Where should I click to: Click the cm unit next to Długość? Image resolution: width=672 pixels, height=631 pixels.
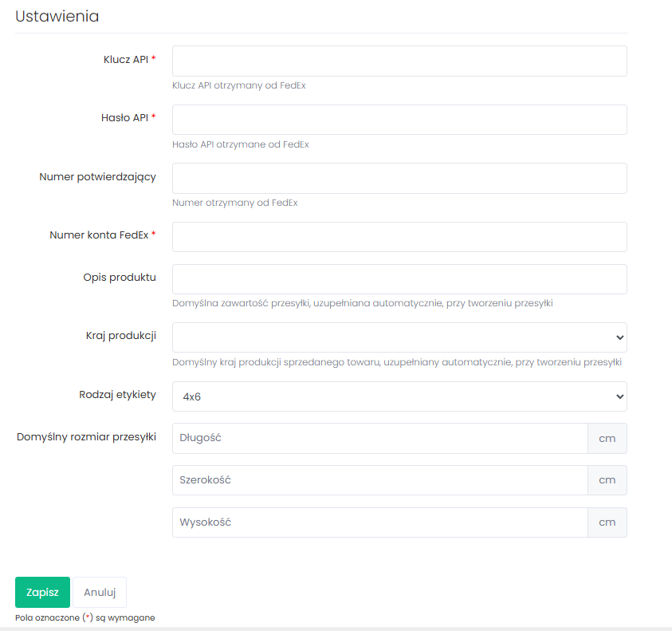[607, 438]
